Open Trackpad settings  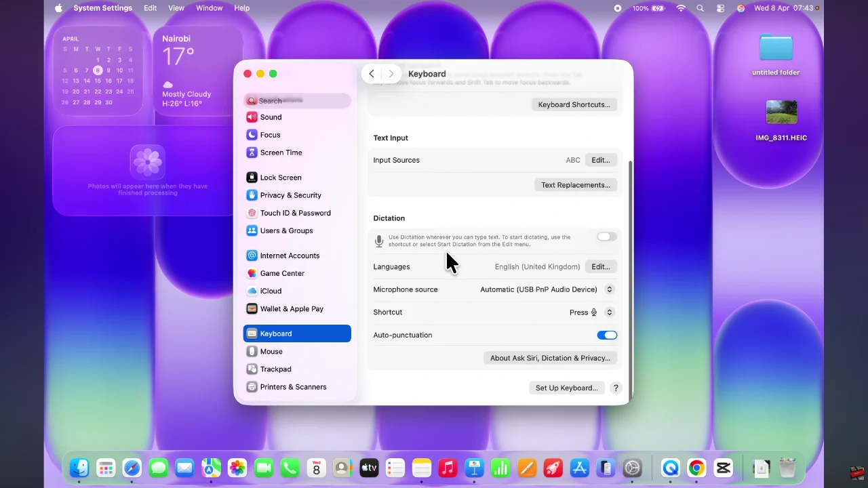tap(275, 369)
